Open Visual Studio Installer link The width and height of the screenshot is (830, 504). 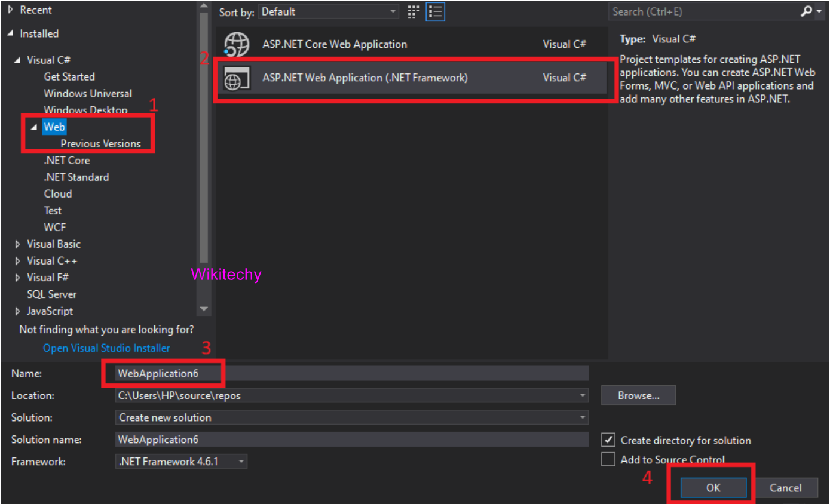point(106,348)
